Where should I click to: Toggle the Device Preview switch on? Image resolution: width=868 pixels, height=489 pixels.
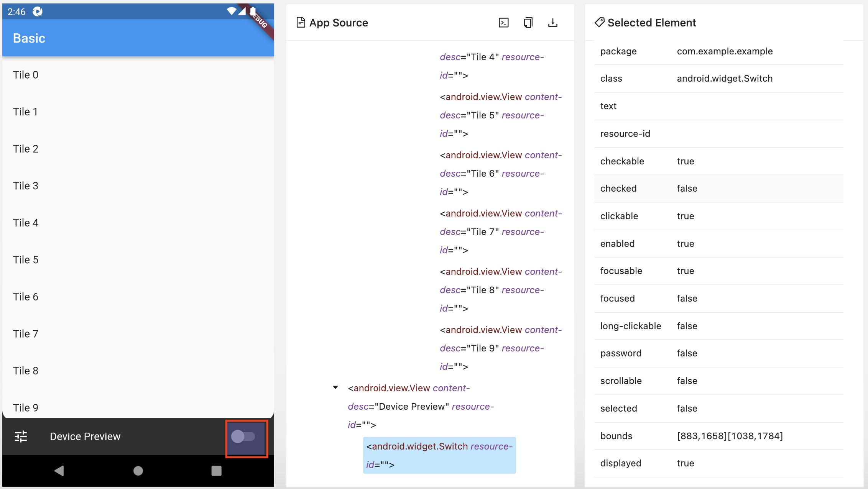[243, 436]
